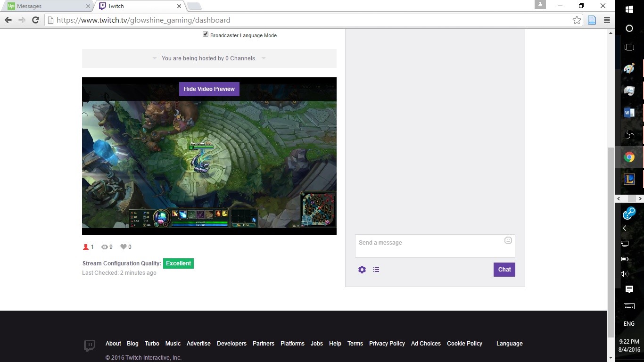Check the battery status tray icon
This screenshot has width=644, height=362.
pyautogui.click(x=625, y=259)
